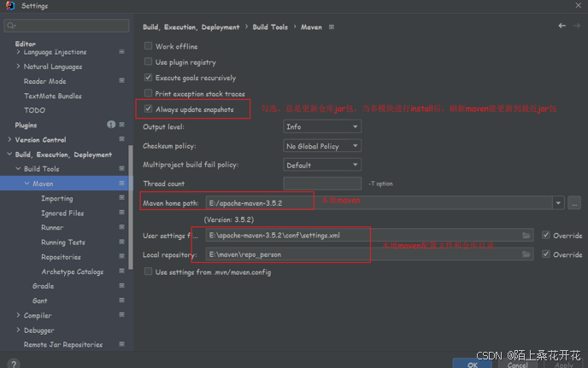Click project icon beside Running Tests
Viewport: 588px width, 368px height.
(x=122, y=242)
